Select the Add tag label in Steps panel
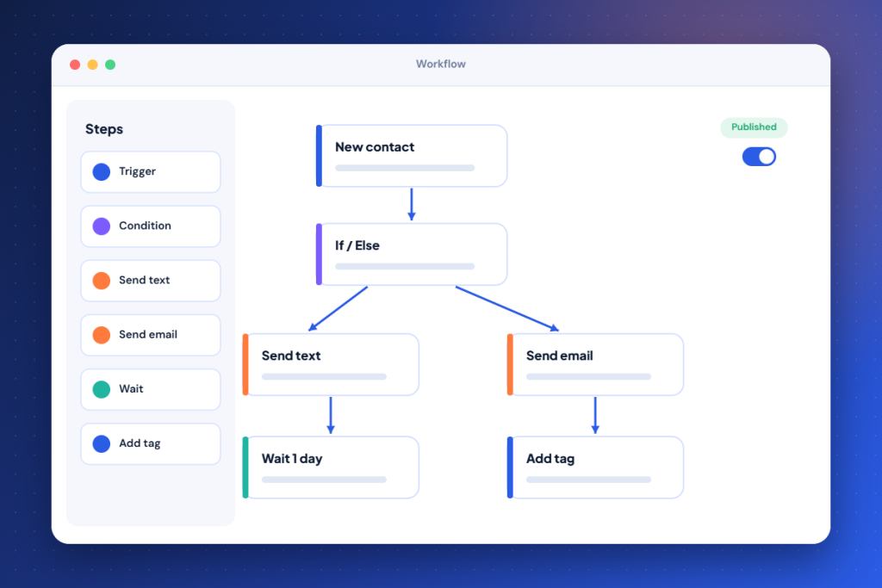 pos(140,443)
